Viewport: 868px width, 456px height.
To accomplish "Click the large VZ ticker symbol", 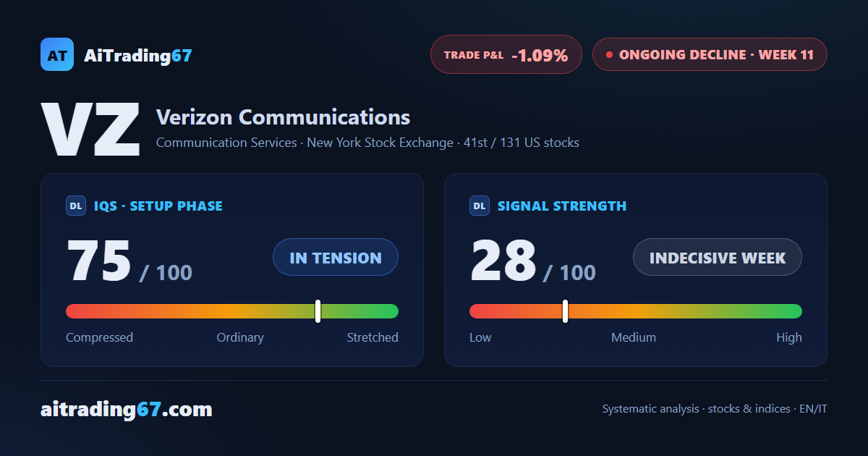I will (91, 129).
